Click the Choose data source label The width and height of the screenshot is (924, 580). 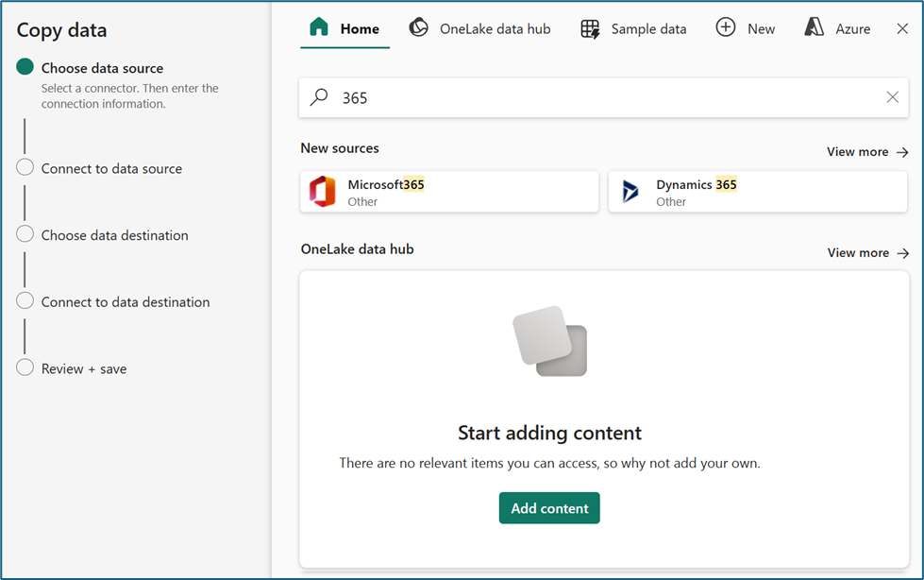[x=102, y=68]
